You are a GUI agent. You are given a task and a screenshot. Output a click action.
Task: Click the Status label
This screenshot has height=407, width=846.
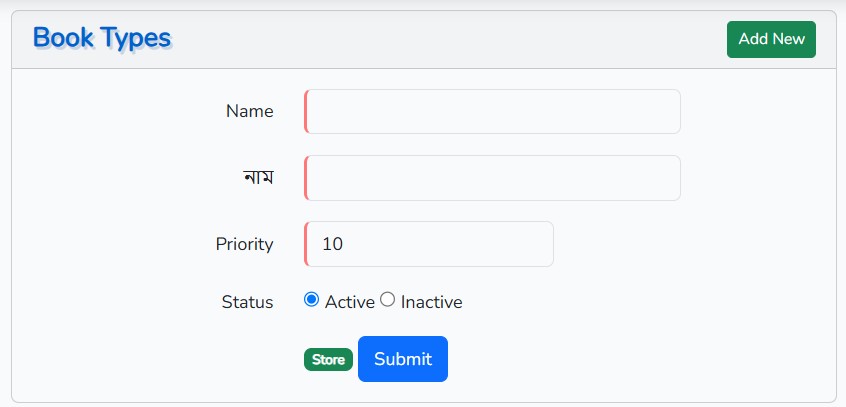(247, 302)
